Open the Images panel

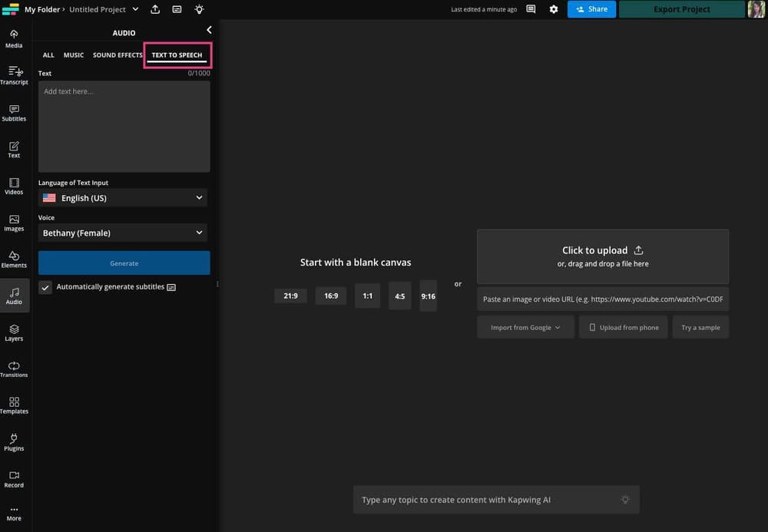point(14,223)
